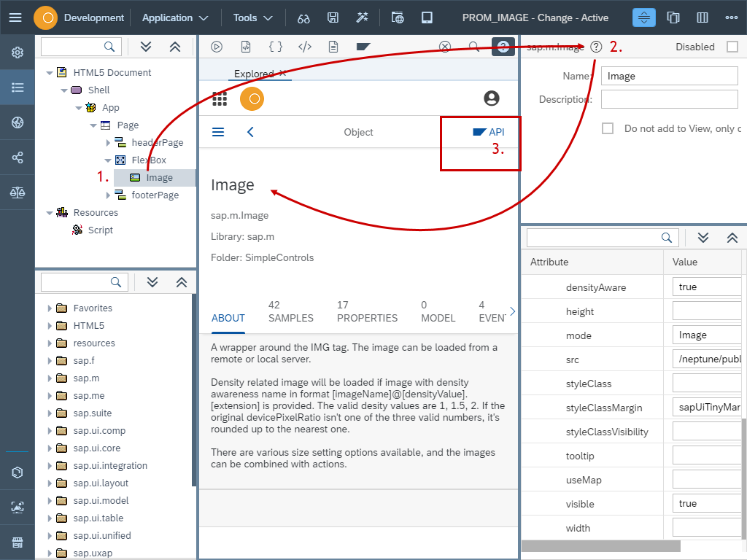This screenshot has width=747, height=560.
Task: Open the Application dropdown menu
Action: [x=175, y=17]
